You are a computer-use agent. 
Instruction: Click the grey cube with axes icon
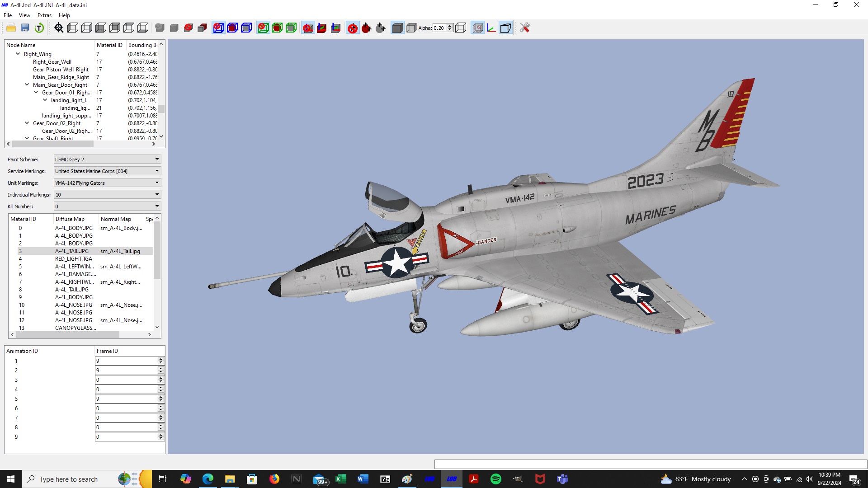[335, 28]
